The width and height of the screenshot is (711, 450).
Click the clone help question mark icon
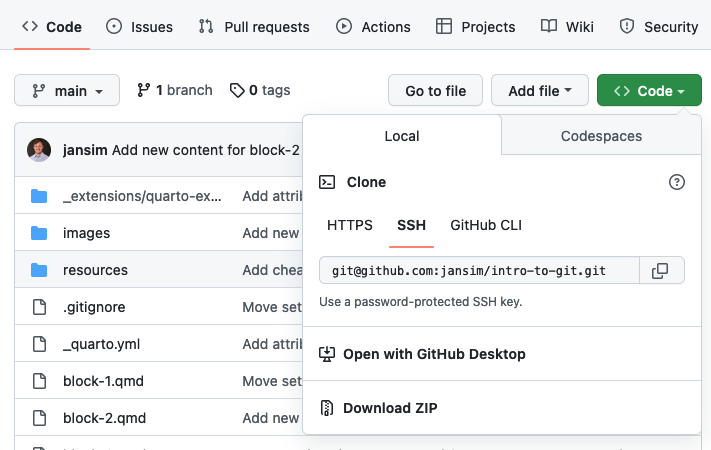(x=677, y=182)
